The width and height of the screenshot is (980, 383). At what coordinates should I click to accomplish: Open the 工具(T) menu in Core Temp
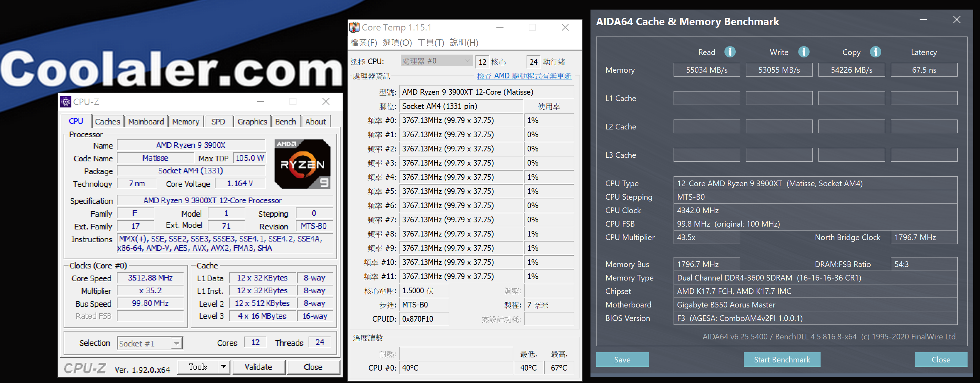(x=431, y=43)
